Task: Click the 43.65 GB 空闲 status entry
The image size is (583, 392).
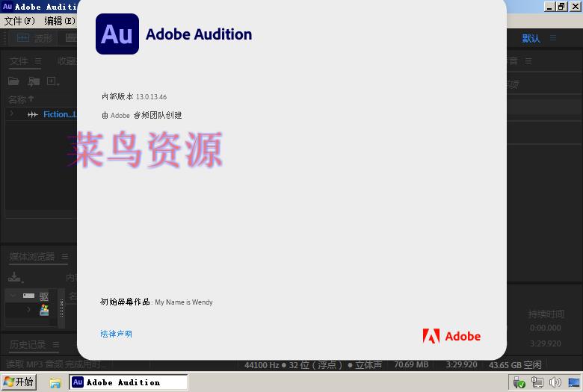Action: coord(515,365)
